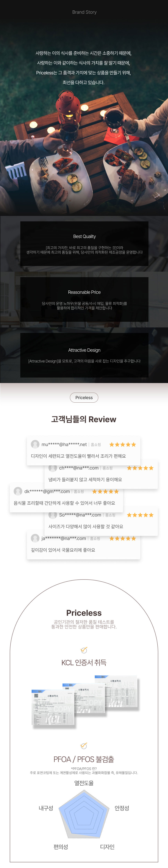This screenshot has width=168, height=868.
Task: Click the review text 깊이감이 있어서 국물요리에 좋아요
Action: pyautogui.click(x=63, y=550)
